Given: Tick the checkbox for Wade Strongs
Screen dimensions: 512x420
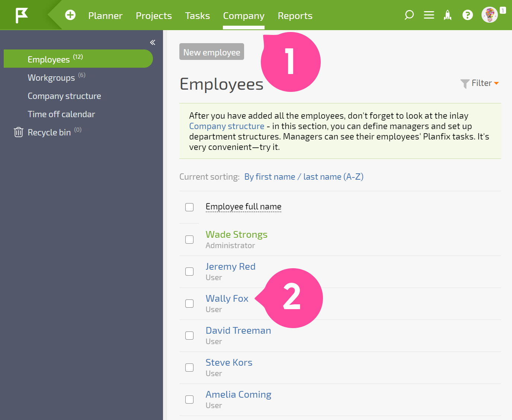Looking at the screenshot, I should [x=189, y=240].
